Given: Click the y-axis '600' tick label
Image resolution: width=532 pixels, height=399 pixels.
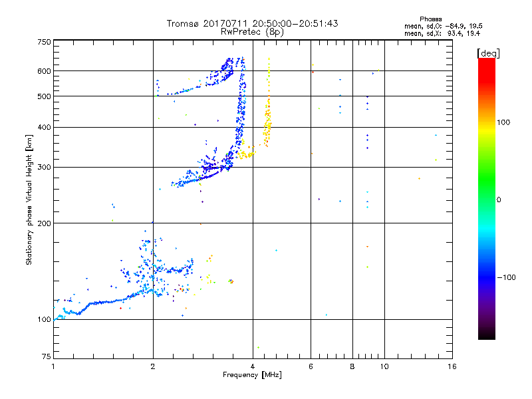Looking at the screenshot, I should pyautogui.click(x=45, y=71).
